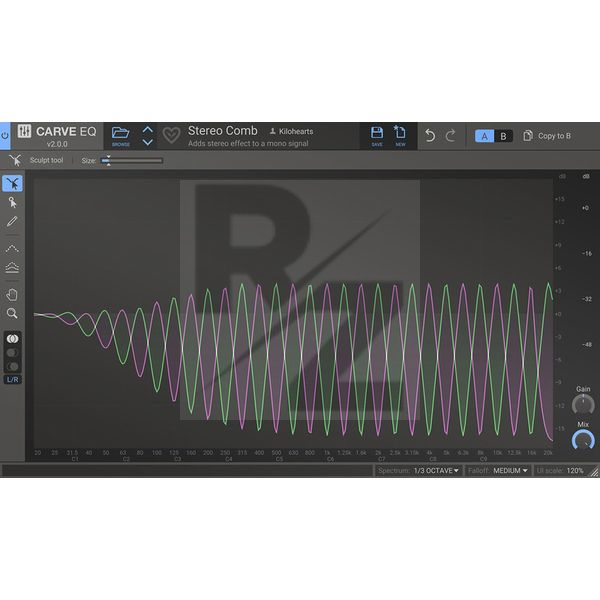Click the Sculpt tool label
Screen dimensions: 600x600
pyautogui.click(x=46, y=160)
